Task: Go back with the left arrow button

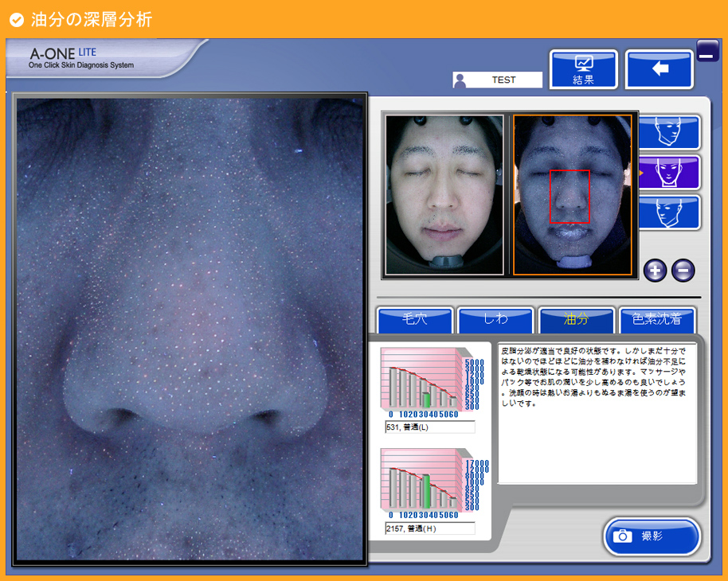Action: tap(660, 69)
